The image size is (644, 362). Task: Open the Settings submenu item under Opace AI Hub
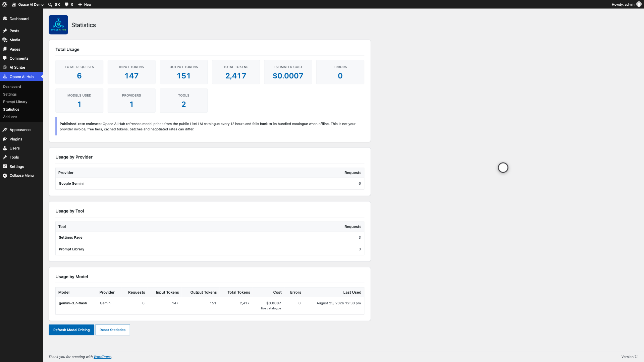point(10,94)
